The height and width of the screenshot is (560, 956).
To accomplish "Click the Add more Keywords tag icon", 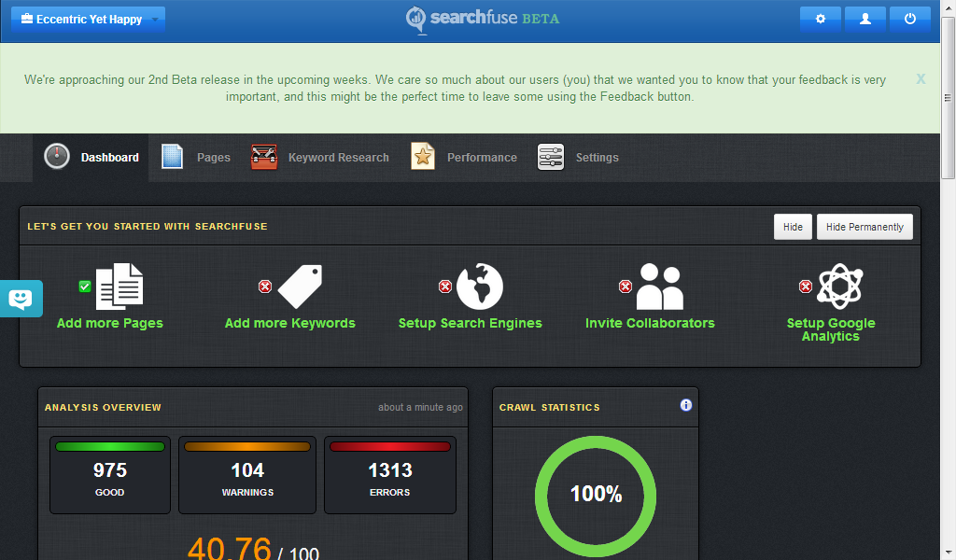I will pos(300,286).
